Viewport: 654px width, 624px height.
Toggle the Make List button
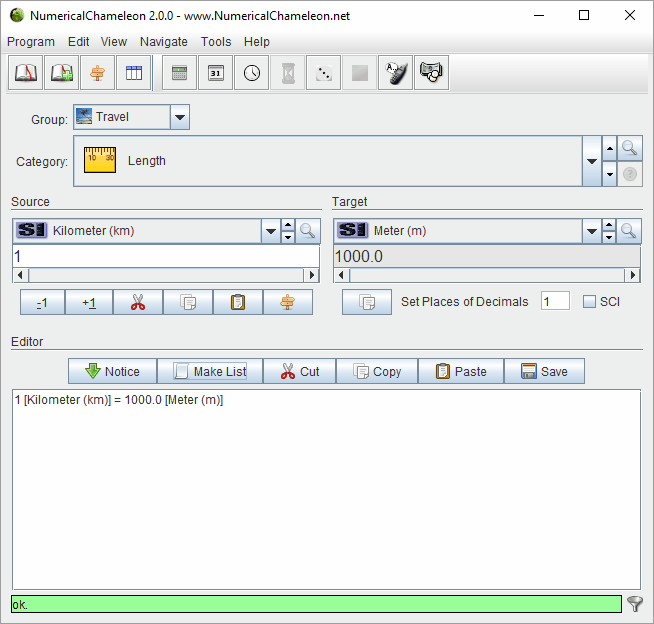coord(210,371)
